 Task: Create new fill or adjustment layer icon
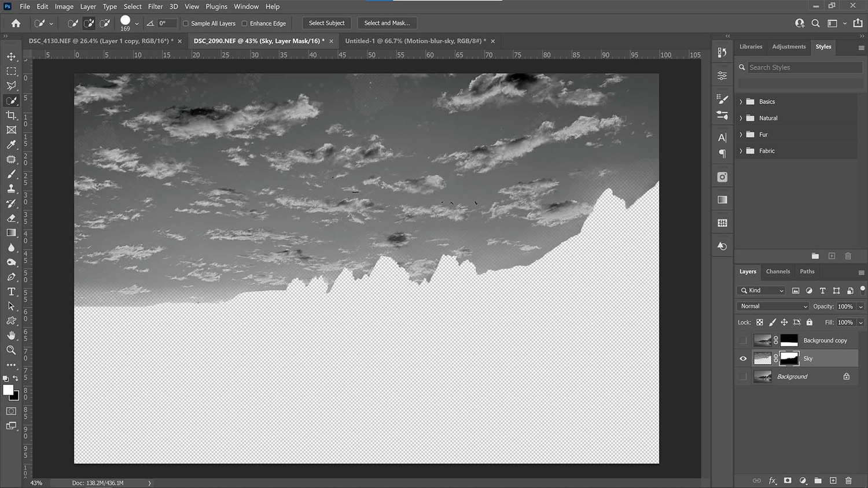click(803, 480)
